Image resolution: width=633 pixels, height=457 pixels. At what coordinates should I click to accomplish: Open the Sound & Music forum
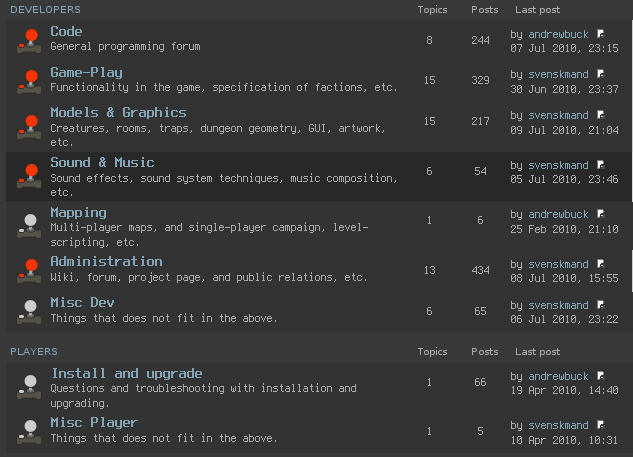point(102,162)
